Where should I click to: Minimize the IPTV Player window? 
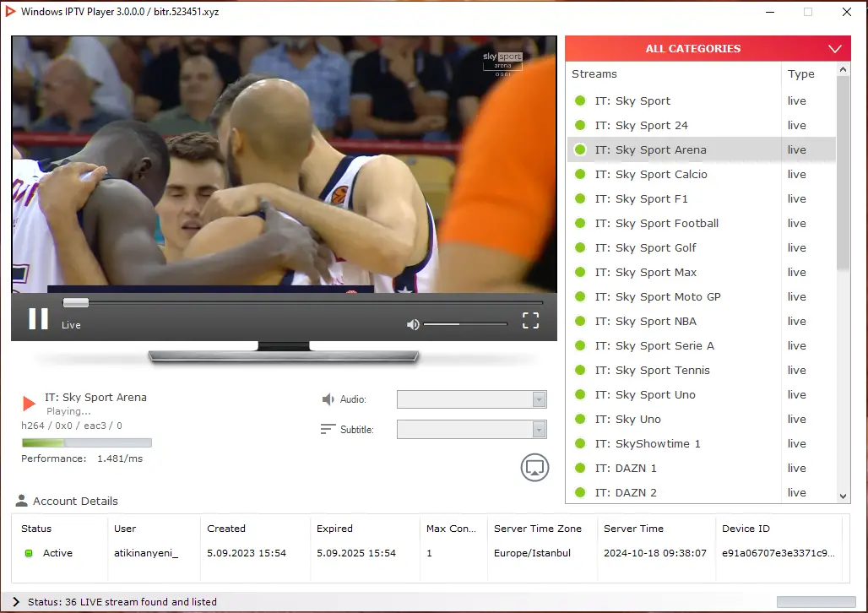[x=770, y=12]
